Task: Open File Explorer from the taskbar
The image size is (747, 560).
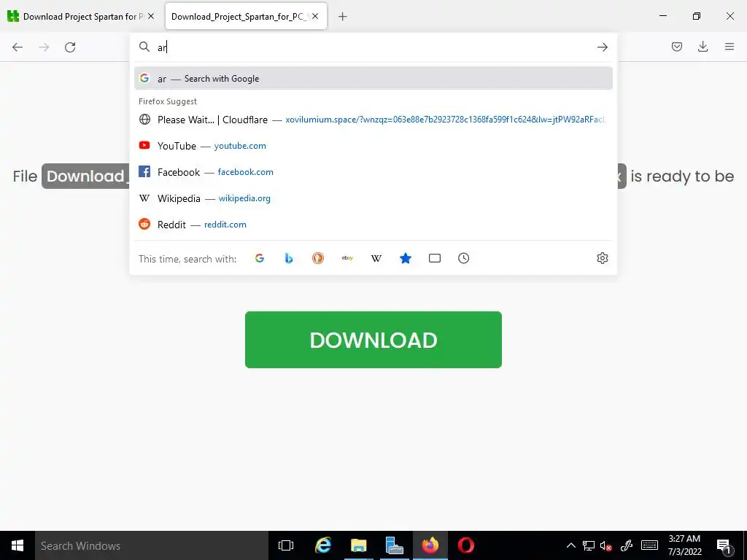Action: pyautogui.click(x=358, y=545)
